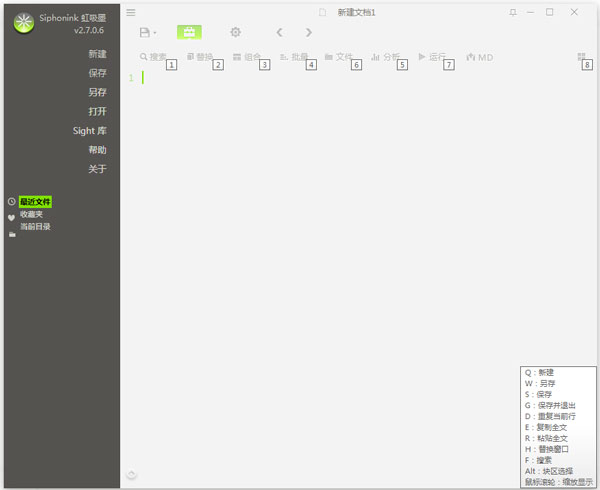
Task: Click the save disk icon in toolbar
Action: (x=145, y=33)
